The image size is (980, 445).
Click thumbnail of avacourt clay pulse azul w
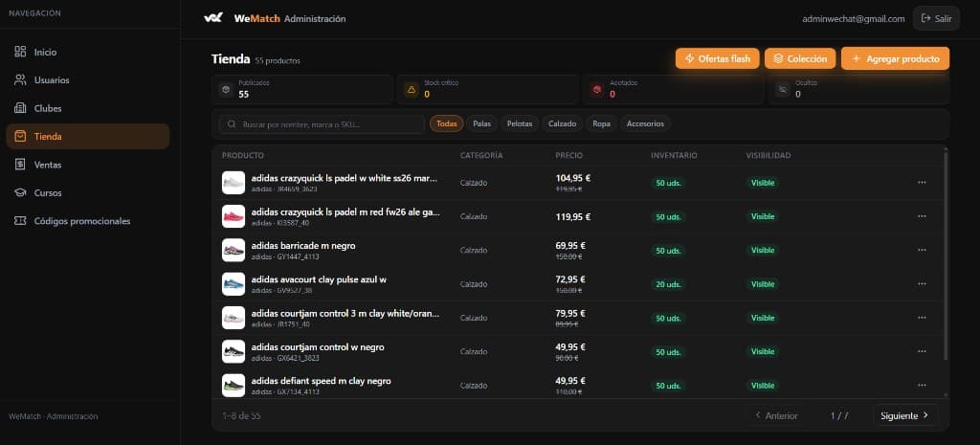(234, 284)
